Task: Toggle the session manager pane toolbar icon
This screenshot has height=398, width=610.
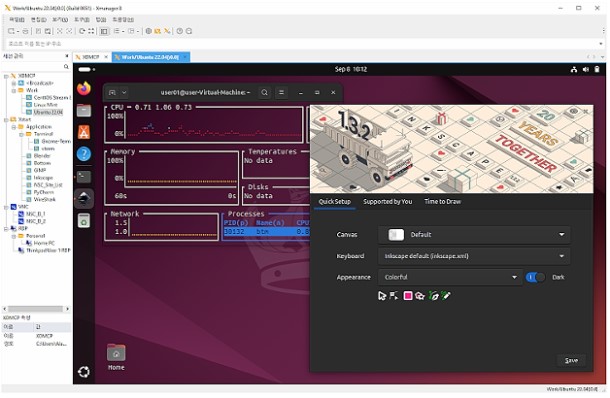Action: pos(104,31)
